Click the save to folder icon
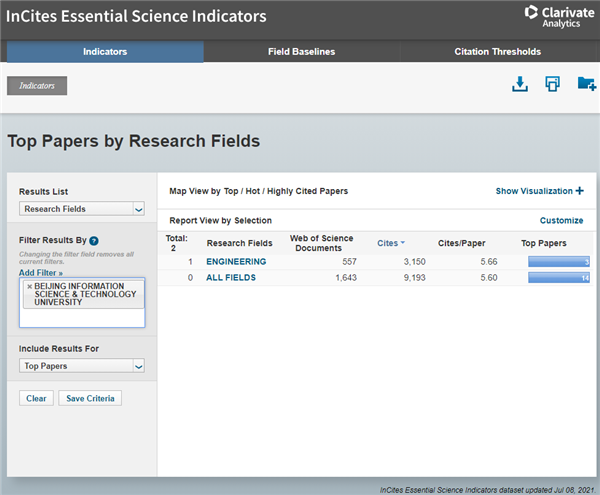This screenshot has height=495, width=600. click(586, 85)
